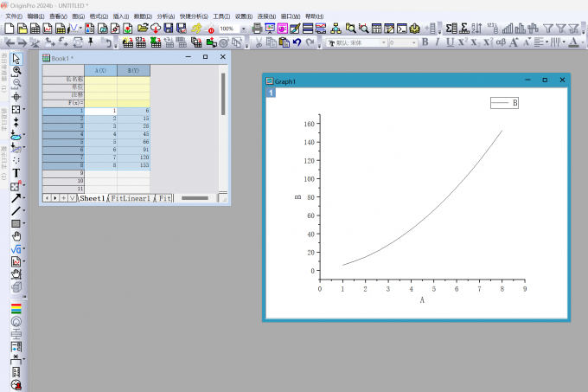Select the Line drawing tool
The width and height of the screenshot is (588, 392).
pyautogui.click(x=16, y=211)
